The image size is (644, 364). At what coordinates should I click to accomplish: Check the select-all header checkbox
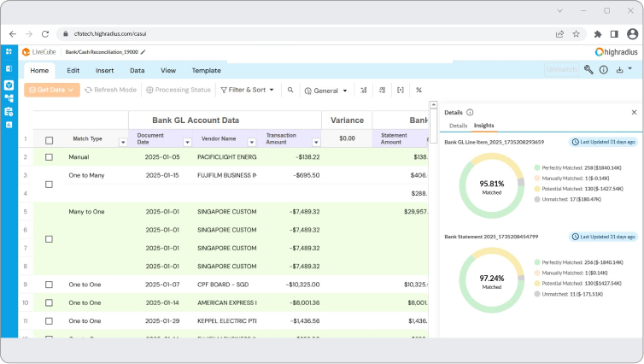49,140
